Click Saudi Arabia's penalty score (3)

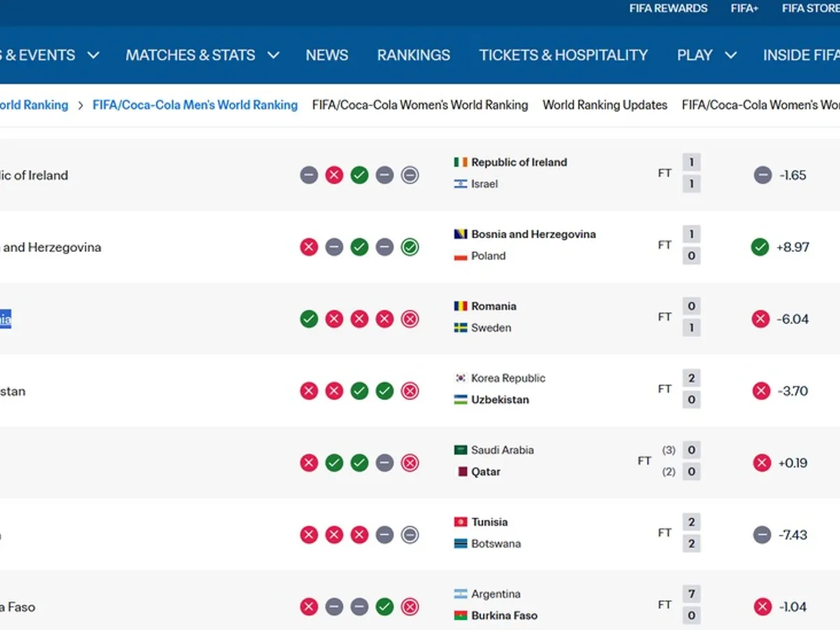[x=668, y=450]
